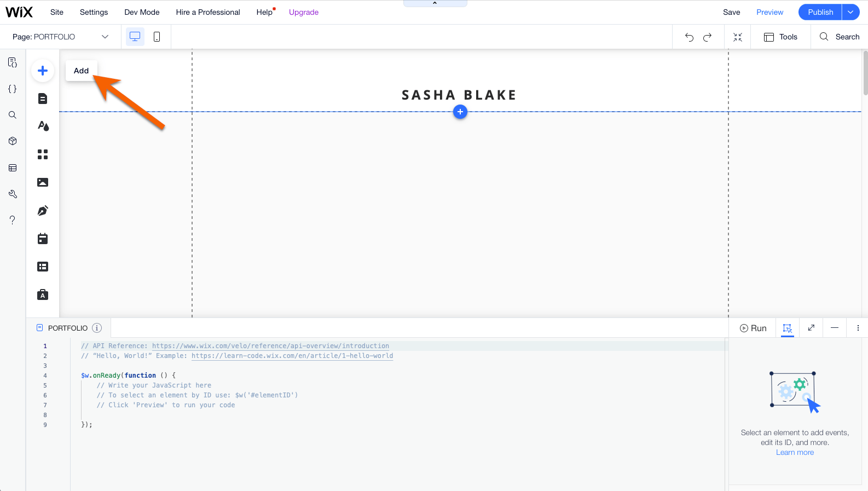868x491 pixels.
Task: Maximize the code panel with expand icon
Action: (811, 328)
